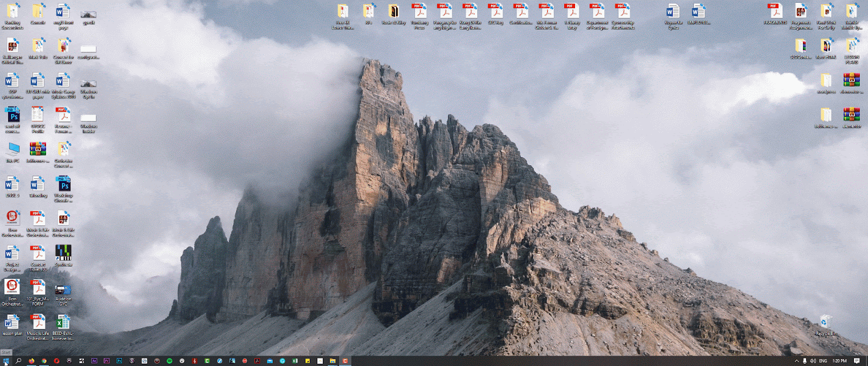Select the LESSON PLANS folder
Screen dimensions: 868x366
click(852, 52)
